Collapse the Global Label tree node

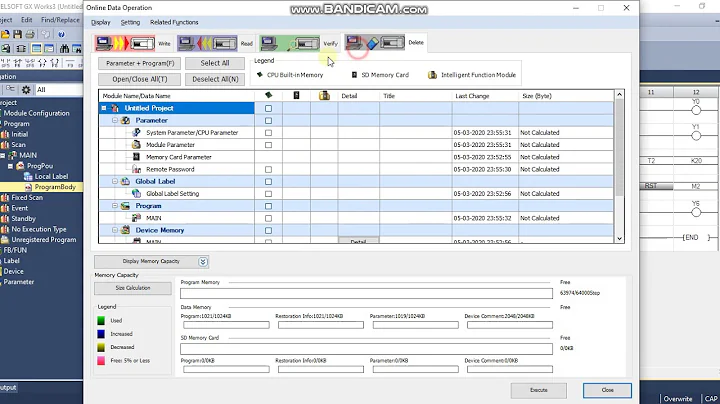[115, 181]
